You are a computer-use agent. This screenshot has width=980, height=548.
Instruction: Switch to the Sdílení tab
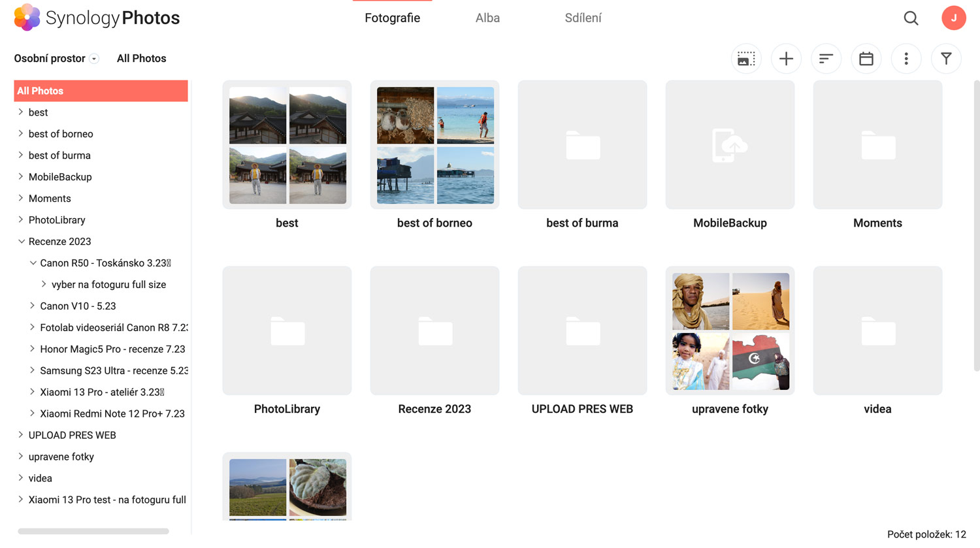pyautogui.click(x=583, y=18)
